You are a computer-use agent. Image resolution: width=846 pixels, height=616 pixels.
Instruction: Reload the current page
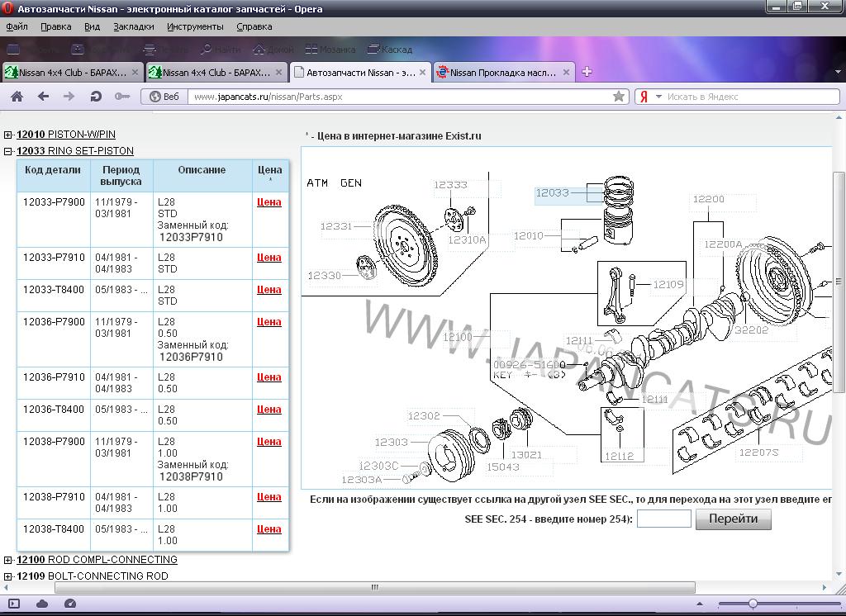(96, 97)
